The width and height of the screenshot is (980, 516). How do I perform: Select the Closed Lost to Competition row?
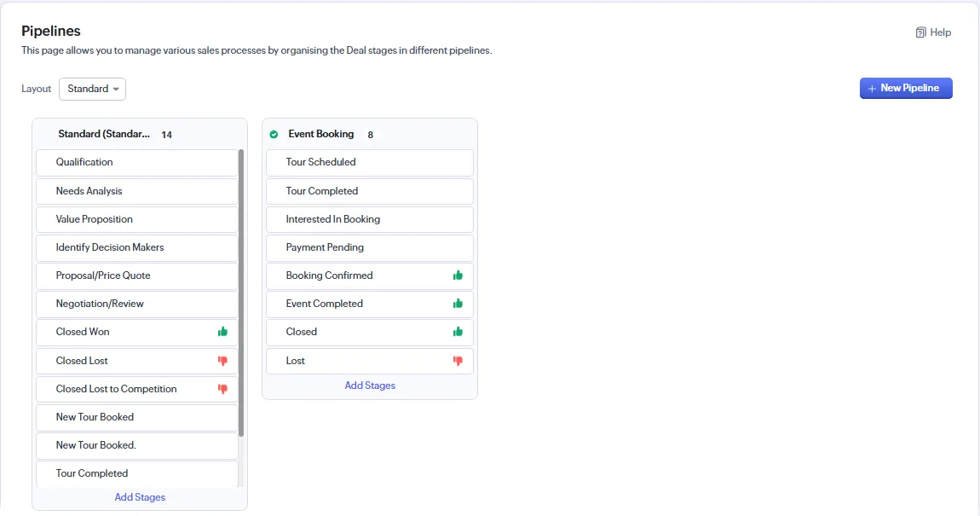pos(137,389)
